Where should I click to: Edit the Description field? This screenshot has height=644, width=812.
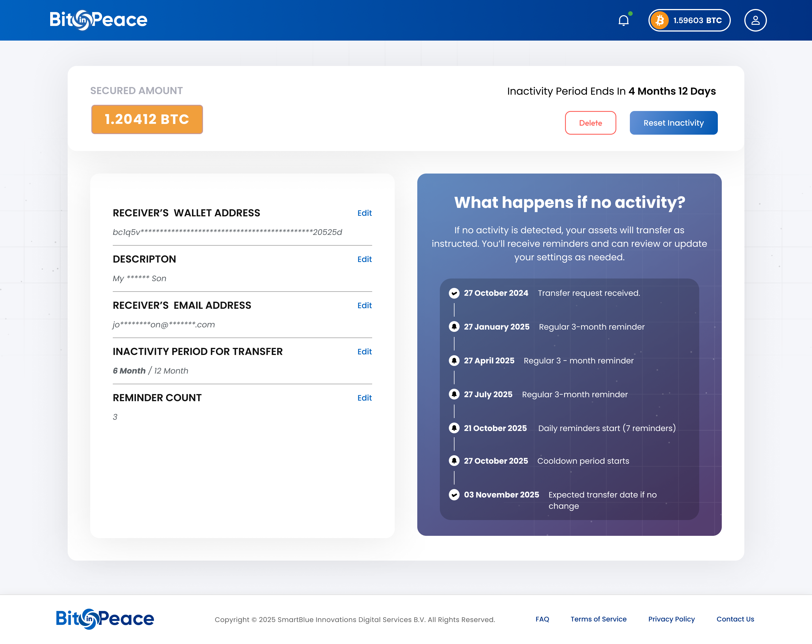tap(364, 259)
